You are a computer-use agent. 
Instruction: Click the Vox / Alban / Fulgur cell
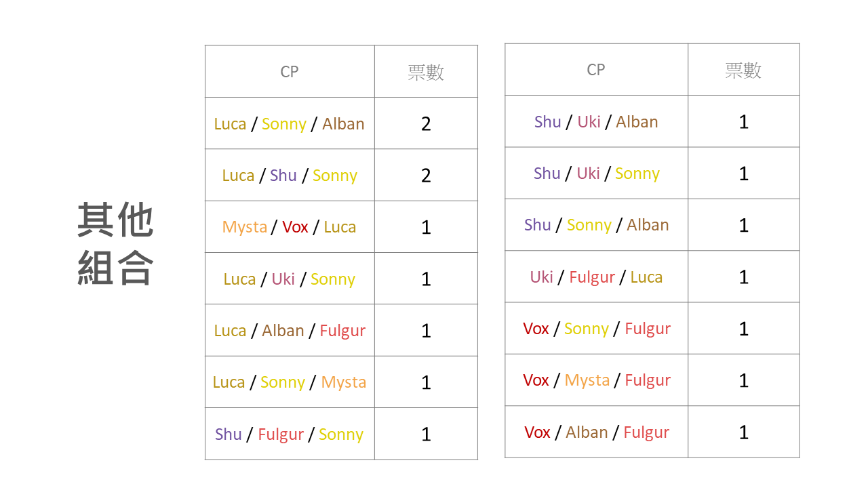tap(596, 432)
